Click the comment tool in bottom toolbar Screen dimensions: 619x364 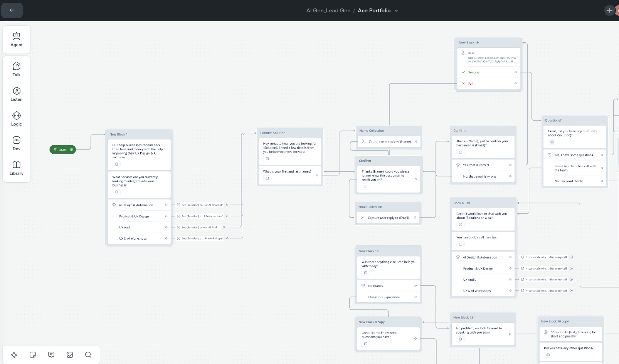tap(51, 355)
